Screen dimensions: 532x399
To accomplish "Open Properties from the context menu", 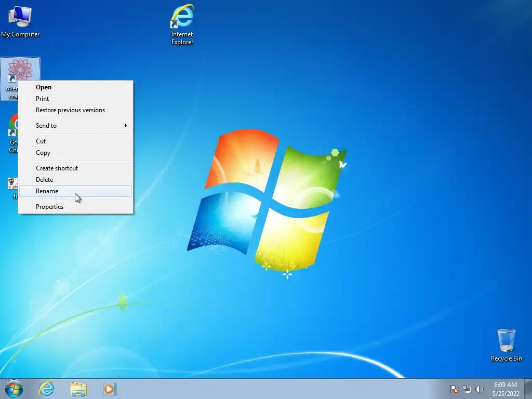I will (76, 207).
